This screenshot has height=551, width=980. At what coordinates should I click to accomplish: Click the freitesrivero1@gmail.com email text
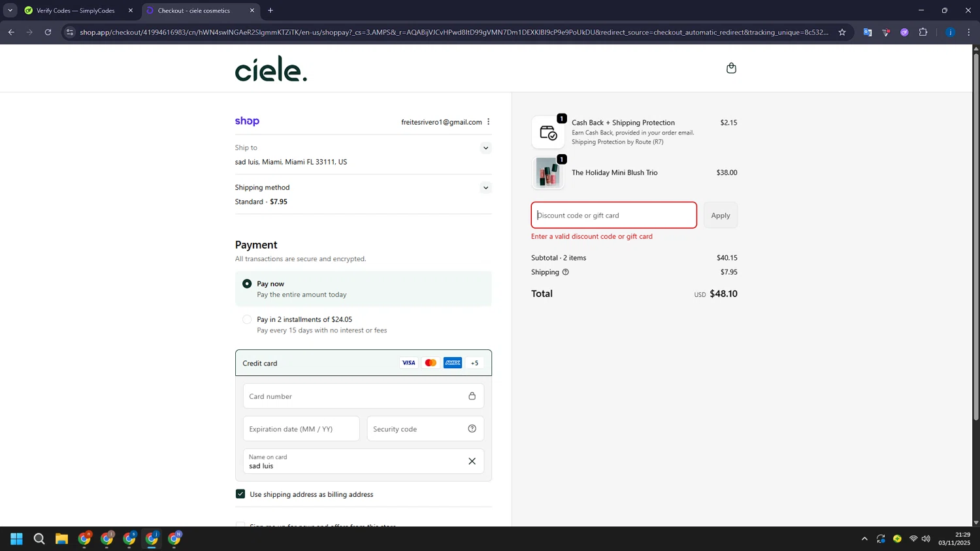442,122
